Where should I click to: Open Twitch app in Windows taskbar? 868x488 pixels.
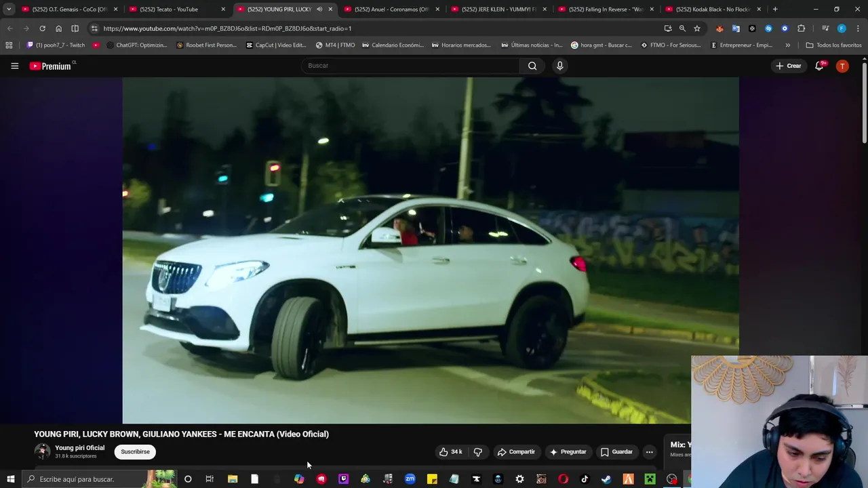343,479
